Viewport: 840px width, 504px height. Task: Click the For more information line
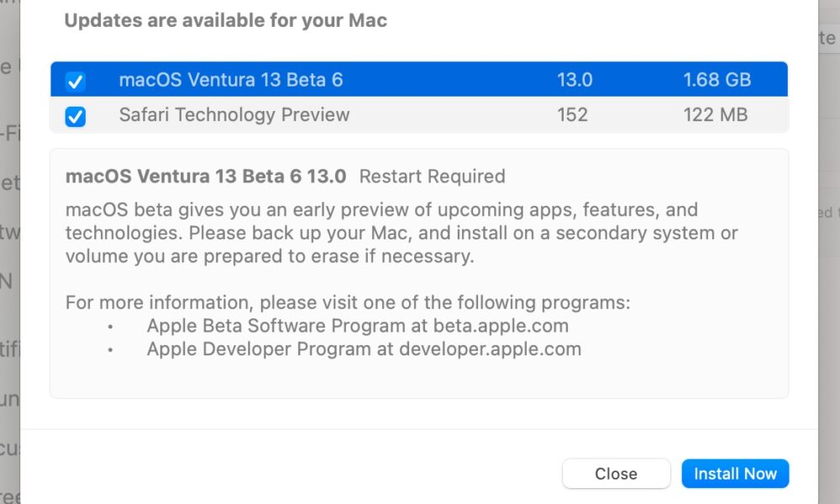tap(348, 302)
